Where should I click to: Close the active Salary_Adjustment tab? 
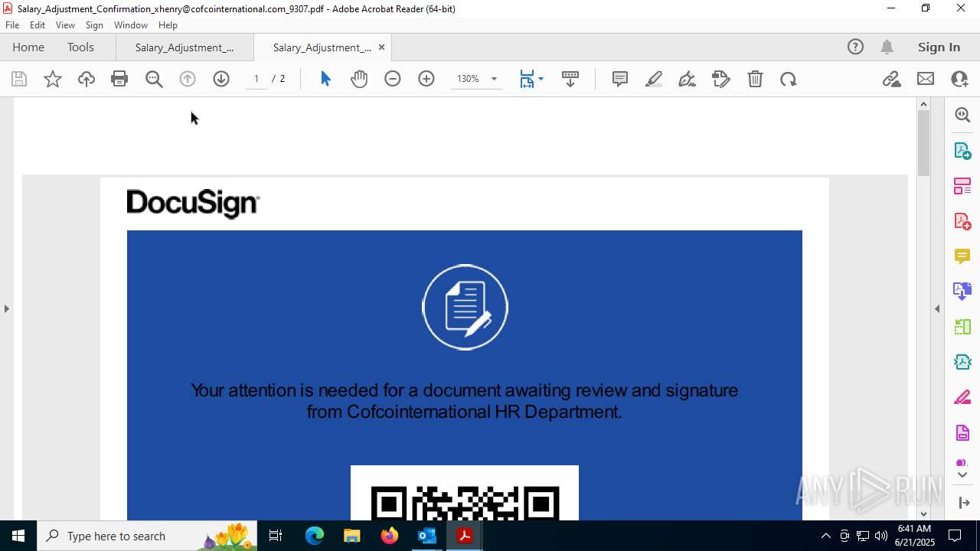point(381,47)
